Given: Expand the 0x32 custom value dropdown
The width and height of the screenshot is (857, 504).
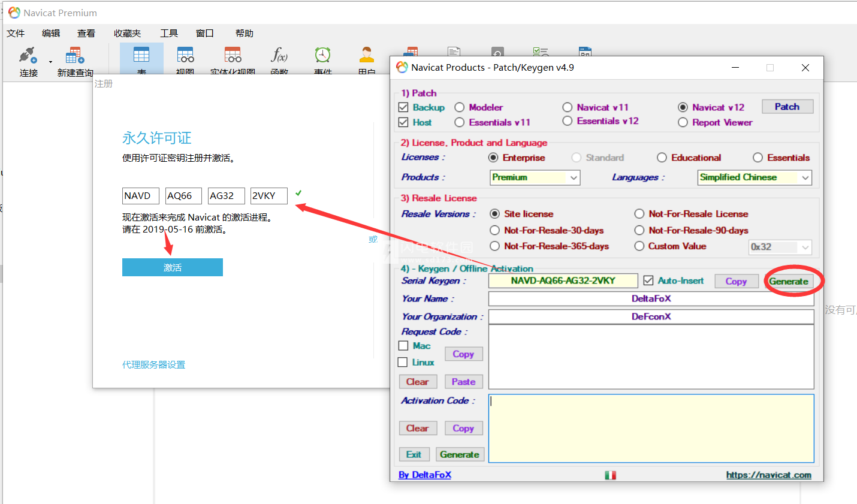Looking at the screenshot, I should 780,247.
